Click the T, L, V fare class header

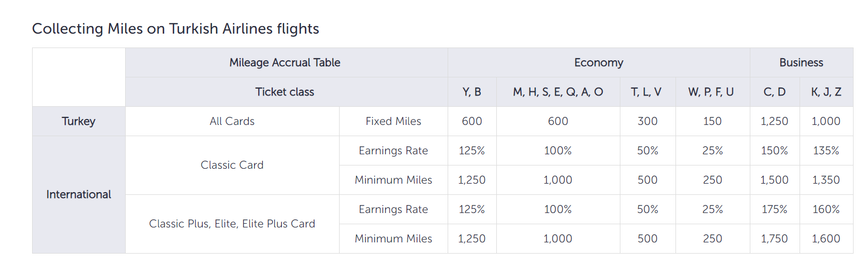pos(647,92)
